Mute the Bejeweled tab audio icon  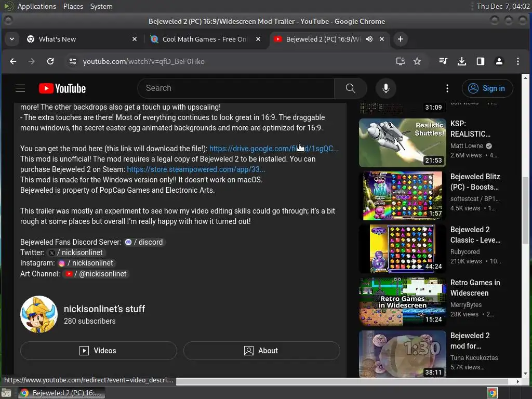pos(369,39)
